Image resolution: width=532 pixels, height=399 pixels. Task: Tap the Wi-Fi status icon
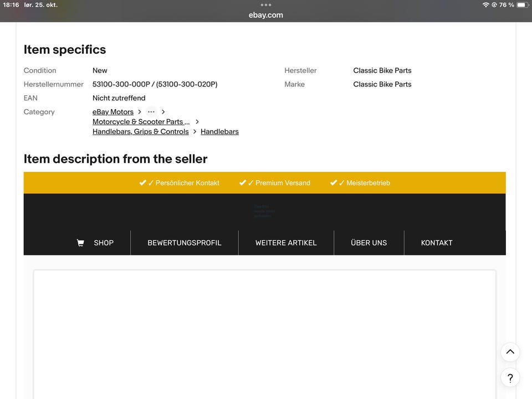coord(485,5)
